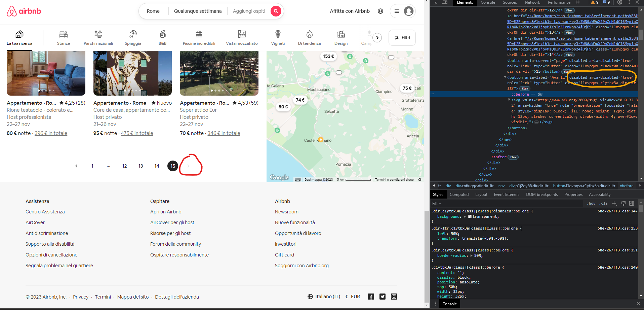Open the language globe icon in header

point(380,11)
